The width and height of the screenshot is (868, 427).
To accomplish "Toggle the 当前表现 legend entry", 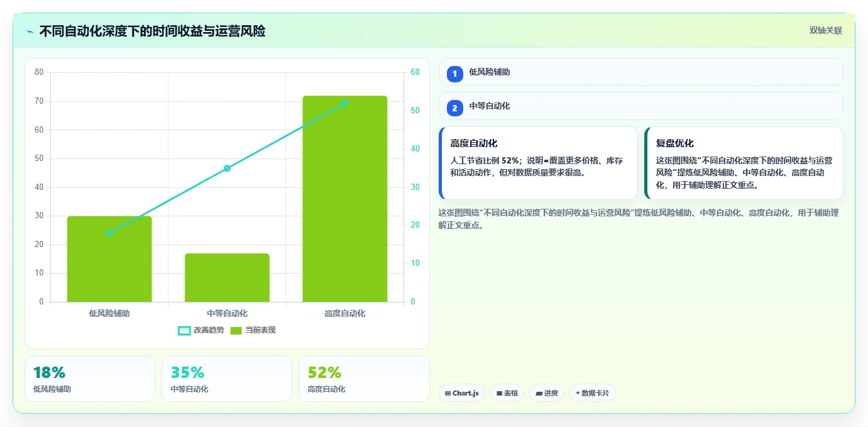I will (253, 330).
